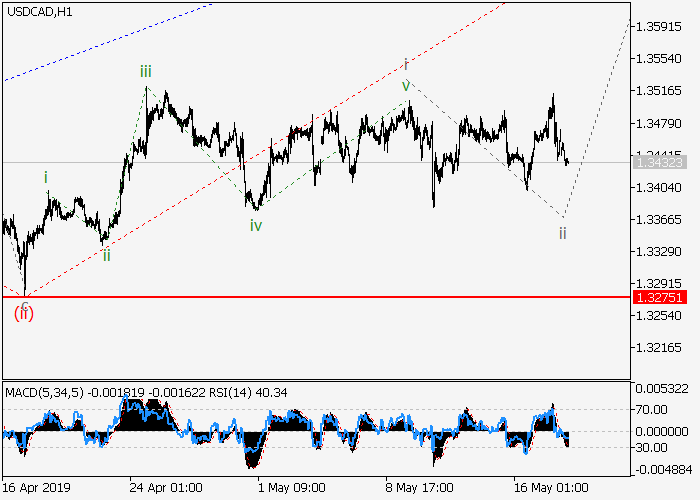Select the brown ii label at forecast low
The height and width of the screenshot is (500, 700).
(563, 233)
